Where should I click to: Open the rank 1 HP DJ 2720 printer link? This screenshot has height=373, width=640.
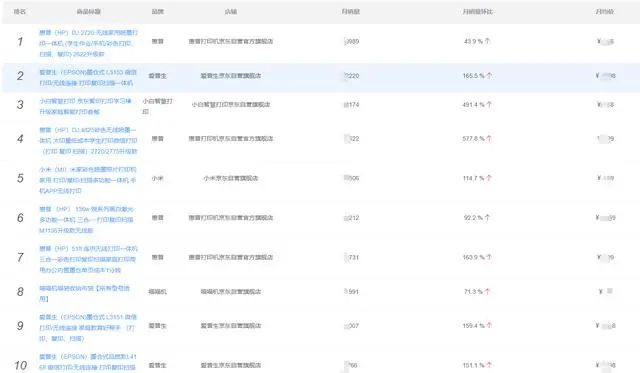(x=88, y=43)
